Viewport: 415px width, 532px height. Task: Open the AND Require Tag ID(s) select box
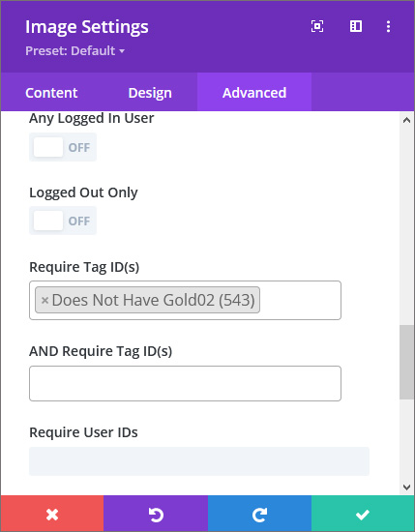tap(186, 383)
